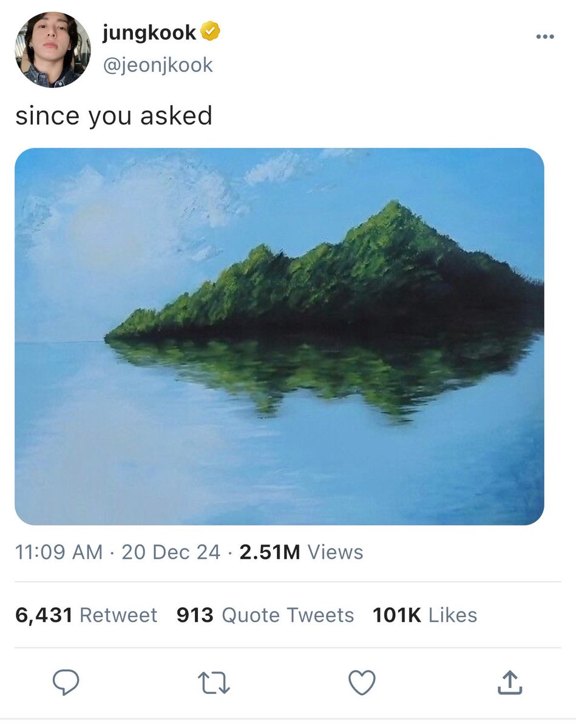
Task: Click the gold verified badge
Action: point(210,32)
